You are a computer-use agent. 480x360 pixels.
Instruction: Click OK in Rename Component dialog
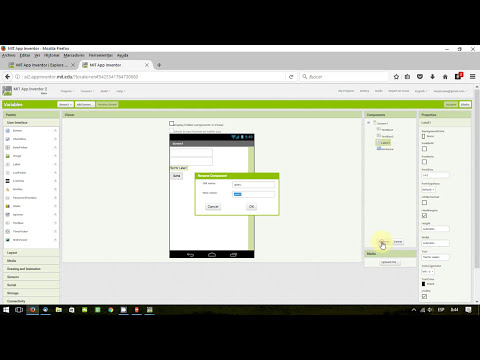click(251, 207)
